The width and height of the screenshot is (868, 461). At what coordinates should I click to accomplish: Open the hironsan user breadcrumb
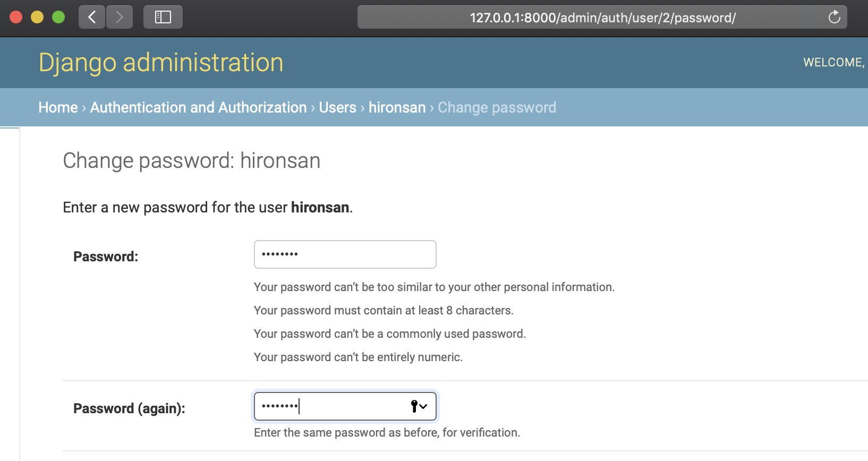397,107
